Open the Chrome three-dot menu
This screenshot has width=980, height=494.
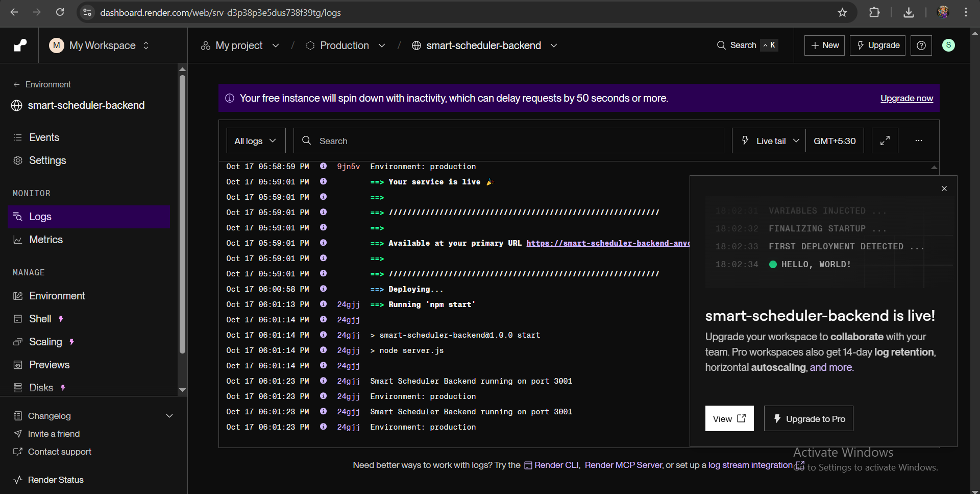(x=966, y=12)
